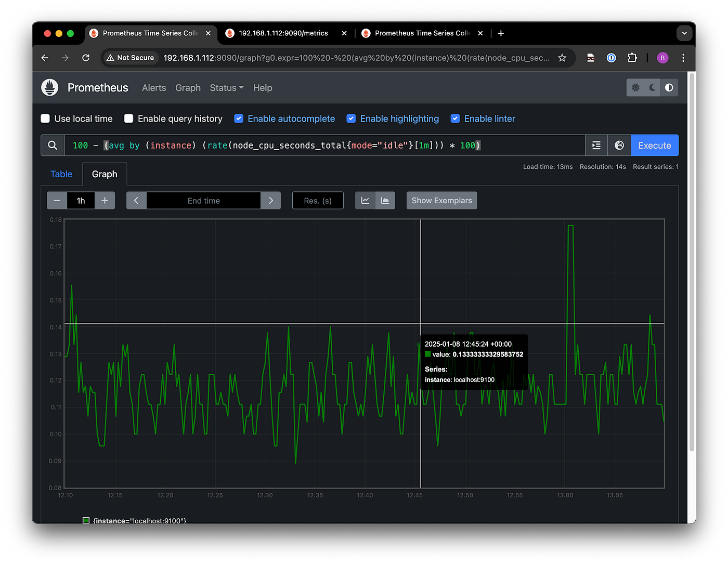
Task: Reload the page
Action: (86, 58)
